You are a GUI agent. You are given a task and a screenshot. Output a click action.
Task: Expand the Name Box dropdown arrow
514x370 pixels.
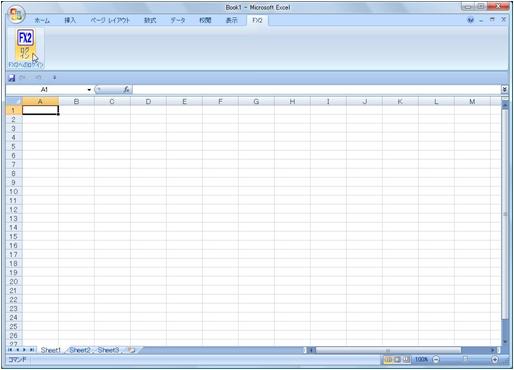click(89, 90)
